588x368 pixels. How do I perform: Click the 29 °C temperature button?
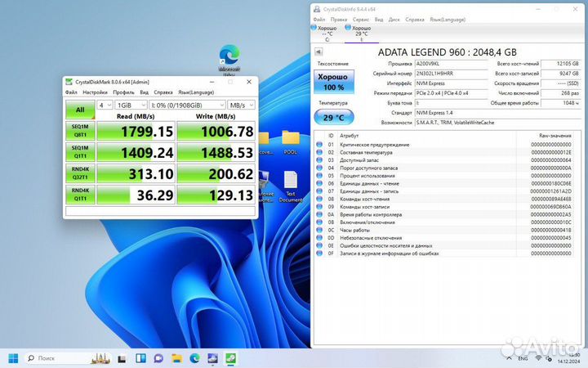[x=334, y=117]
